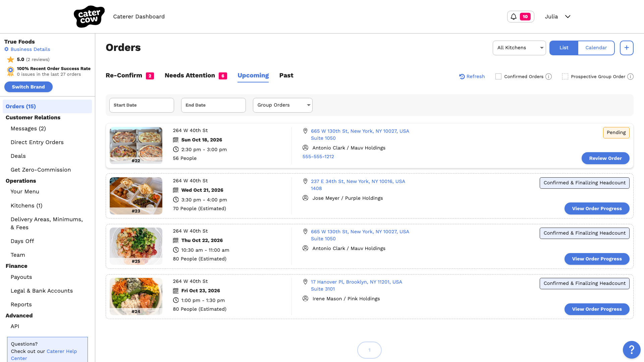The width and height of the screenshot is (644, 362).
Task: Open notifications bell with 10 badge
Action: (x=521, y=16)
